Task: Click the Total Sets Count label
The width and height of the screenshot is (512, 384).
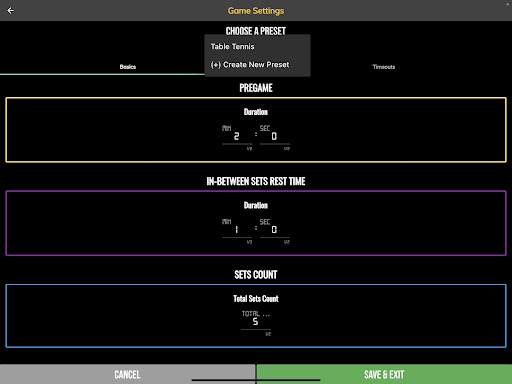Action: (256, 299)
